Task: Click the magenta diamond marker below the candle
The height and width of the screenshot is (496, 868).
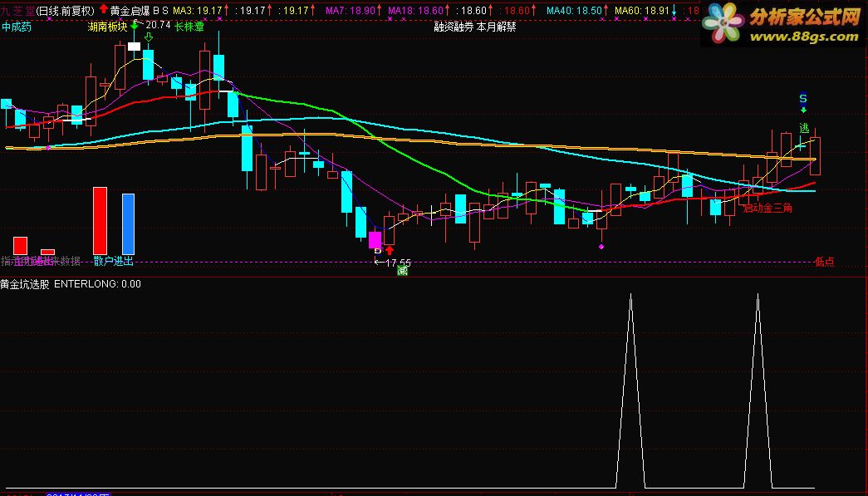Action: click(x=601, y=247)
